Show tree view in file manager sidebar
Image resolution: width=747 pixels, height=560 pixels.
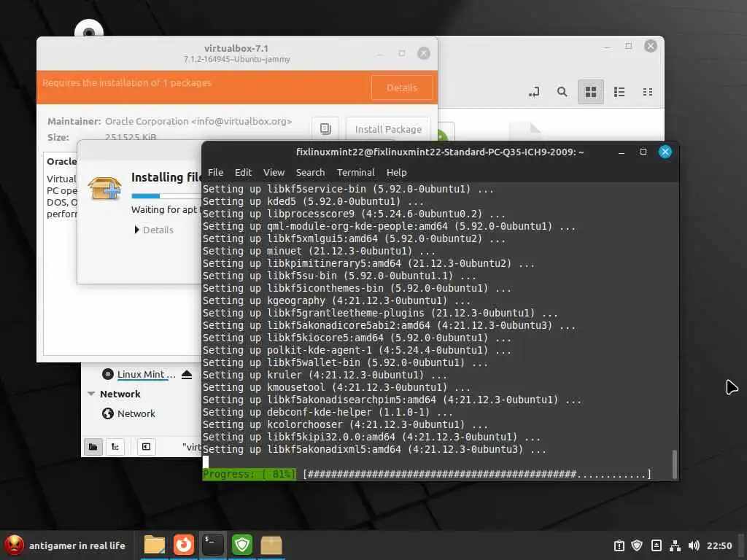click(x=115, y=447)
